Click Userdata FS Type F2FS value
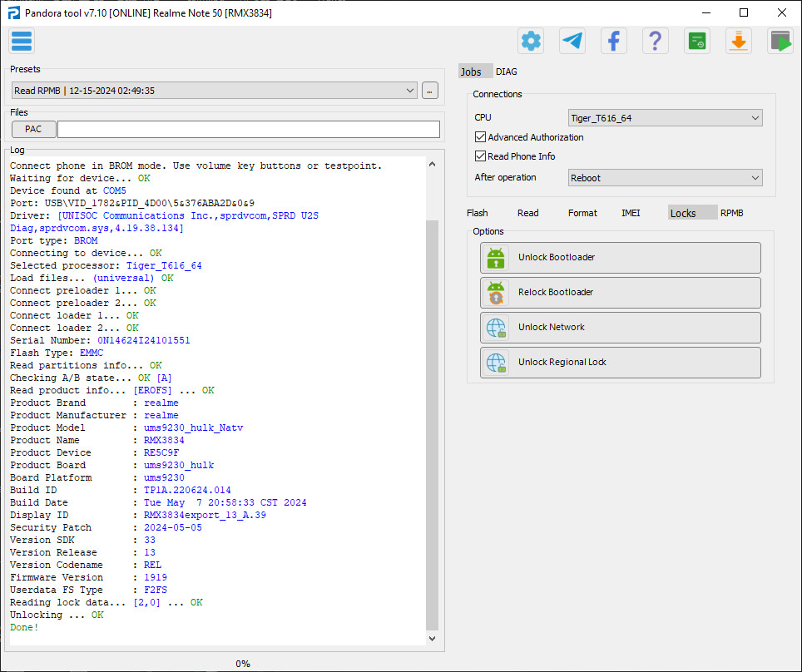 coord(156,590)
